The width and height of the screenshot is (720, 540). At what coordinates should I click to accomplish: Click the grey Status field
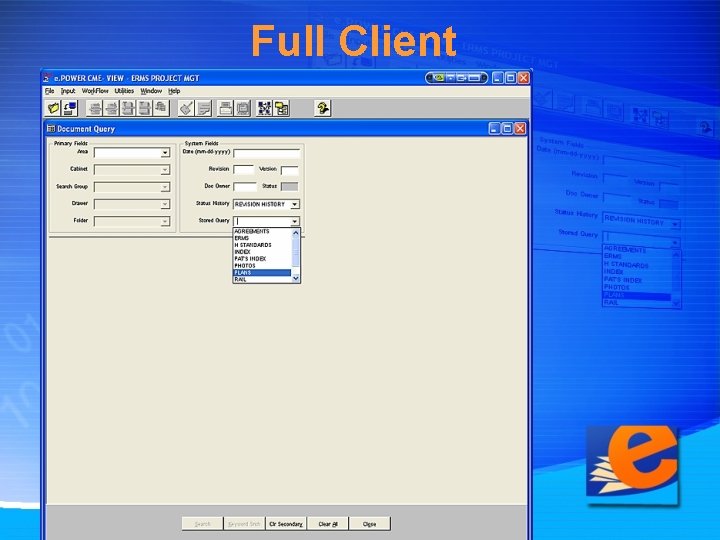point(289,186)
